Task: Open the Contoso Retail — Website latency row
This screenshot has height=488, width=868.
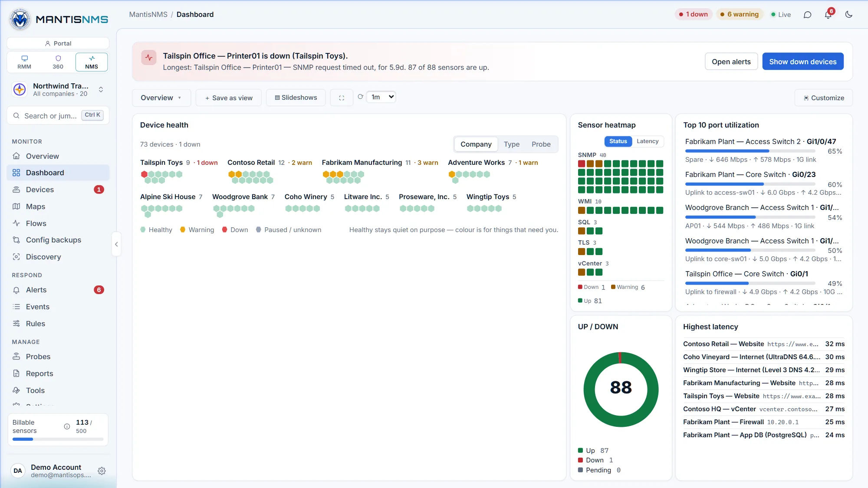Action: point(764,344)
